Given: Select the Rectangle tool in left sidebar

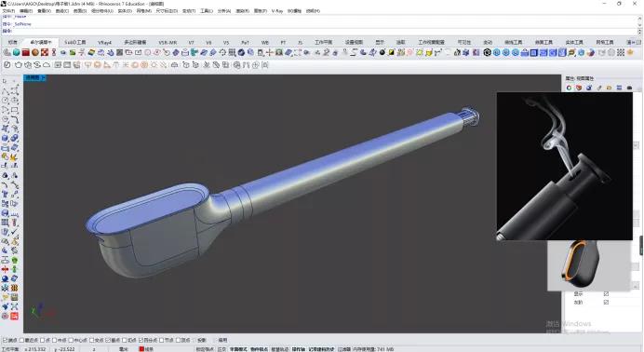Looking at the screenshot, I should (14, 110).
